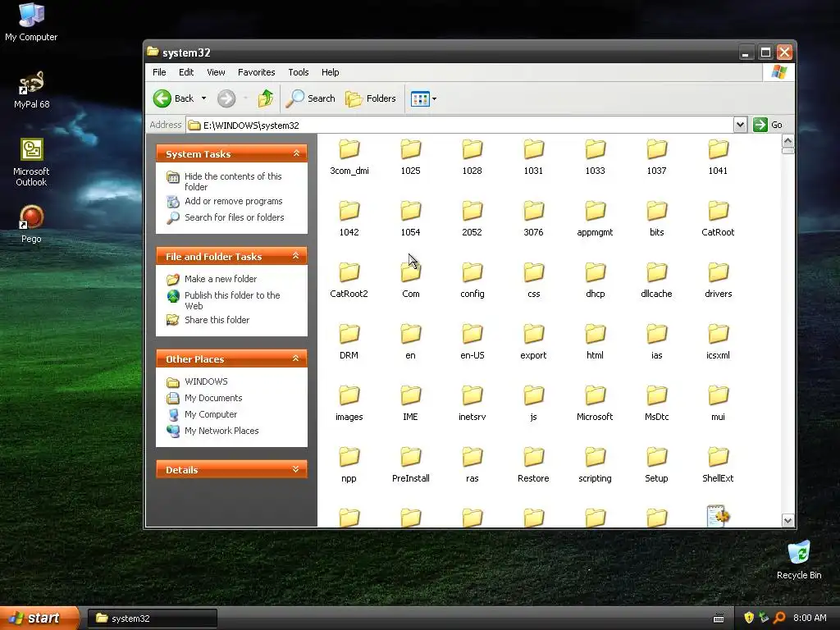The width and height of the screenshot is (840, 630).
Task: Select the Pego desktop shortcut
Action: (x=31, y=224)
